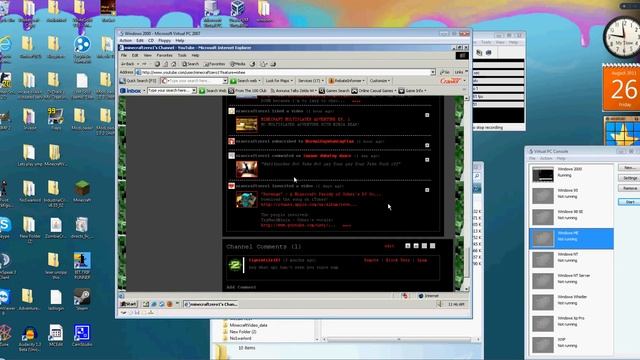Open the Favorites pane in IE toolbar

pos(214,64)
